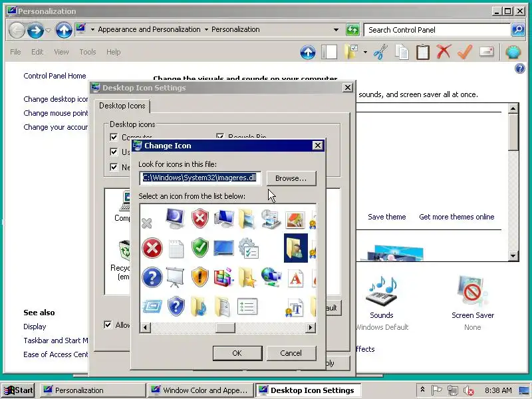Screen dimensions: 532x399
Task: Open the Sounds settings
Action: [x=382, y=297]
